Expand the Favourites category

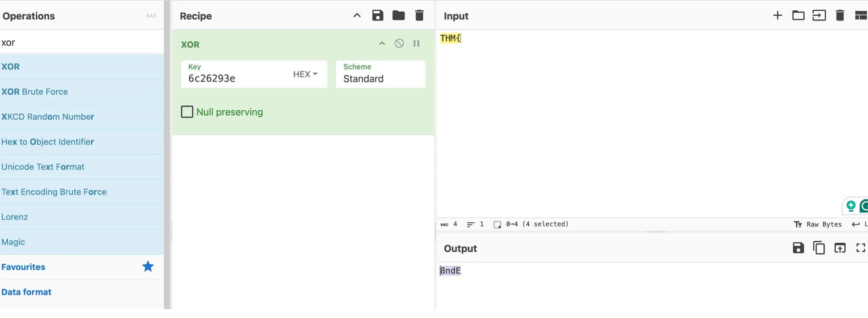click(24, 267)
